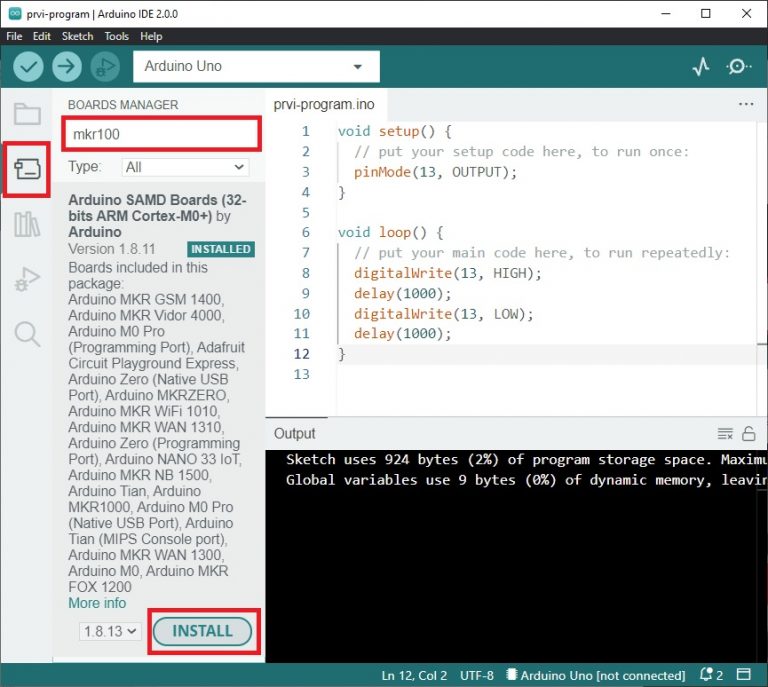The image size is (768, 687).
Task: Open the Type filter dropdown
Action: coord(185,167)
